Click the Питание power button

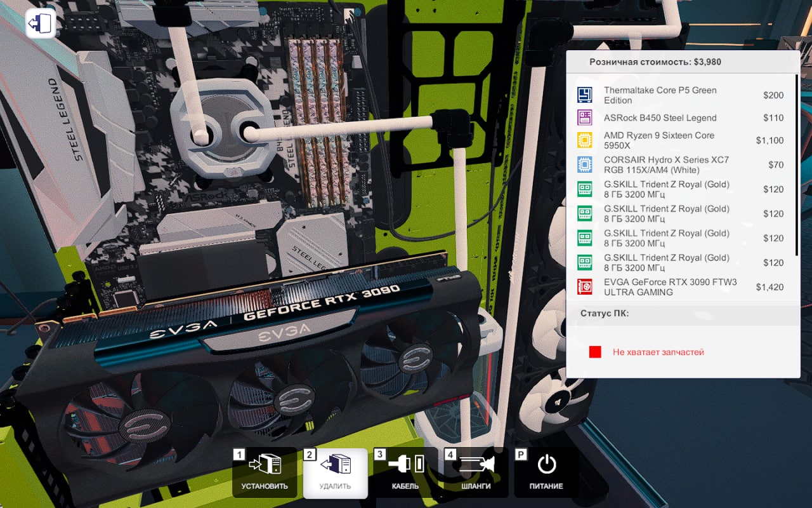pyautogui.click(x=546, y=472)
